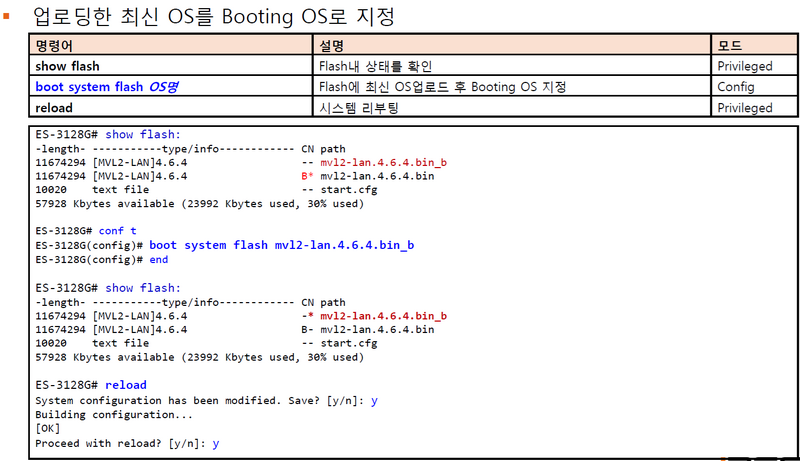Click the 'B-' marker in the second listing
Viewport: 800px width, 461px height.
(x=307, y=330)
